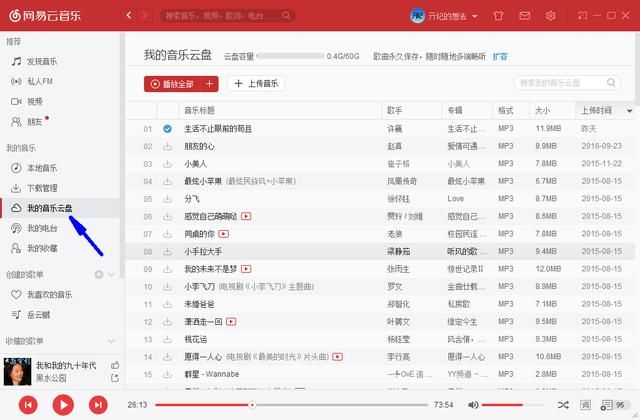The image size is (640, 420).
Task: Play MV for 潇洒走一回
Action: coord(231,322)
